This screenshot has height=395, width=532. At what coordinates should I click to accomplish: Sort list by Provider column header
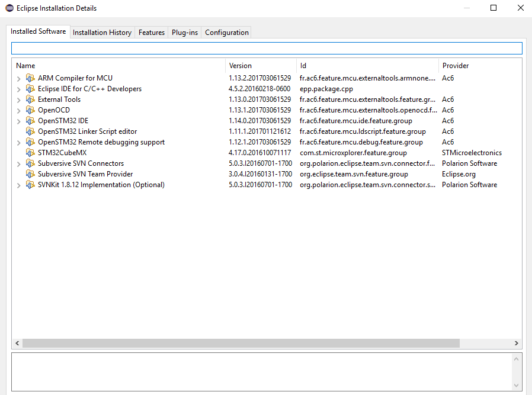(x=455, y=66)
